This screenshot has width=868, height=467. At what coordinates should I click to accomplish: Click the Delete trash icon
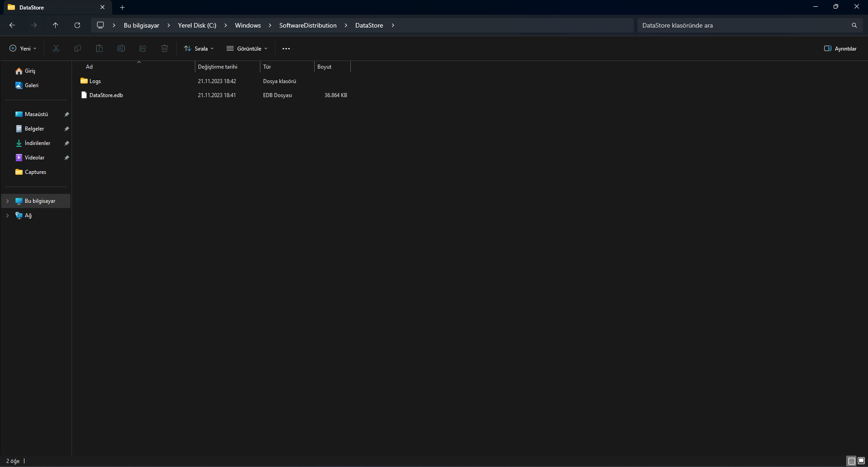165,48
